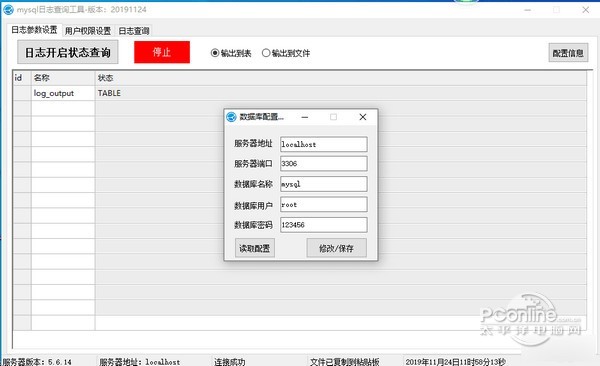
Task: Open the 配置信息 button
Action: 568,53
